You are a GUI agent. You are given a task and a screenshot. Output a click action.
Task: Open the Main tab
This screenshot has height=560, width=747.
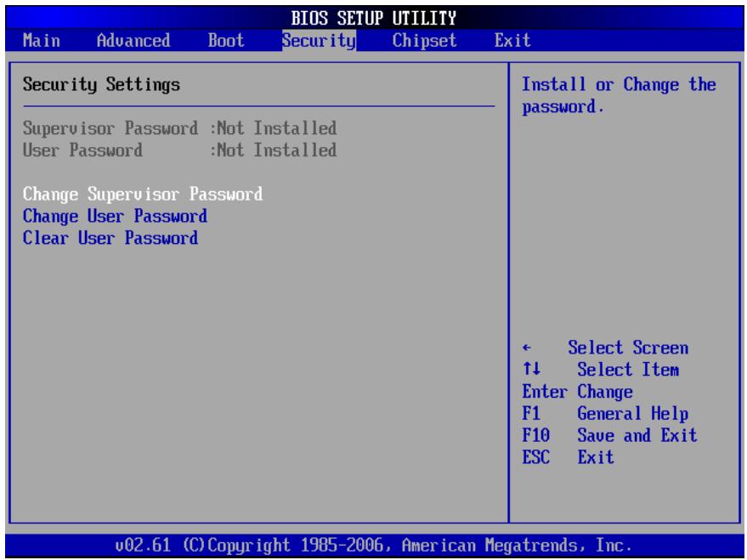coord(42,41)
